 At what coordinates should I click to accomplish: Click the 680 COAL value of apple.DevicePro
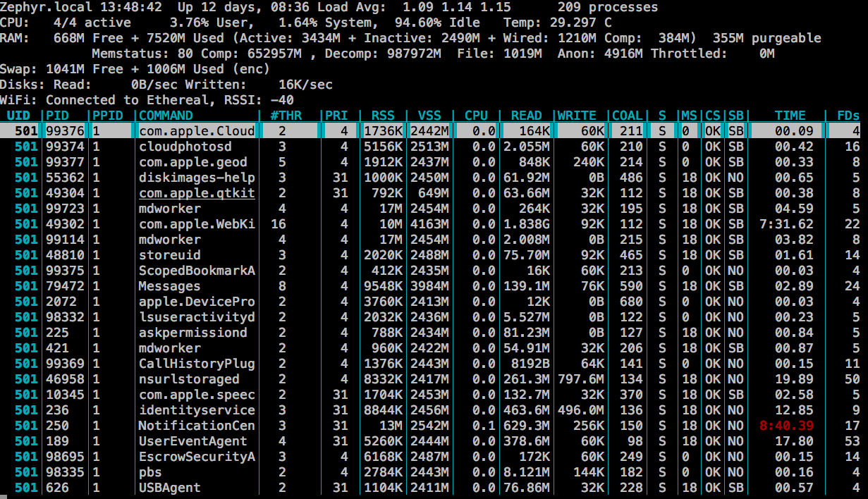pos(631,302)
